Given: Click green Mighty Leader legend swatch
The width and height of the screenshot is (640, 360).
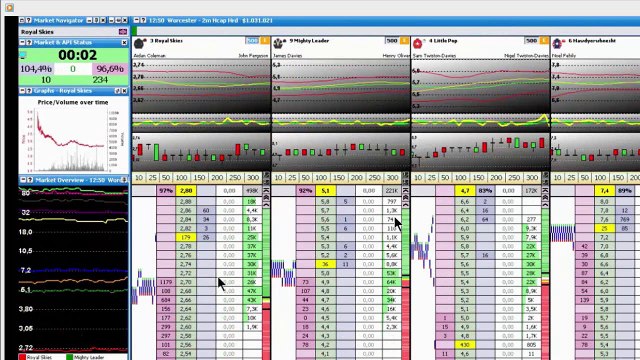Looking at the screenshot, I should (x=69, y=357).
